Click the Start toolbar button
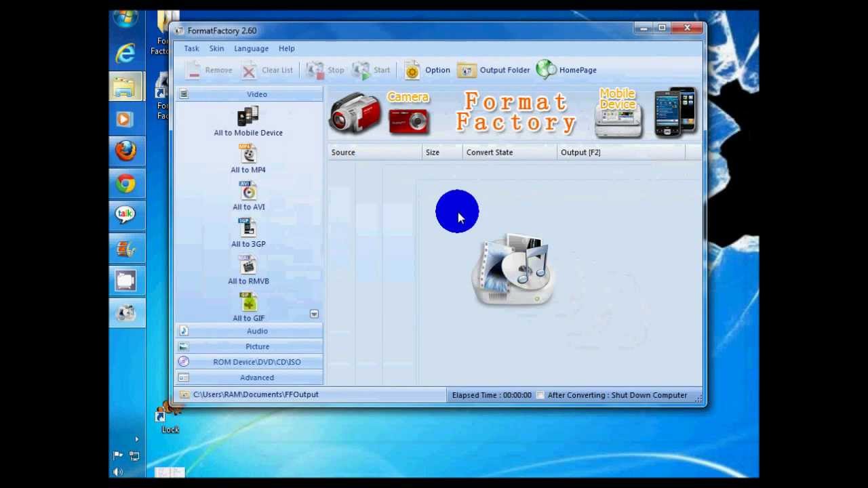Screen dimensions: 868x488 (x=371, y=70)
